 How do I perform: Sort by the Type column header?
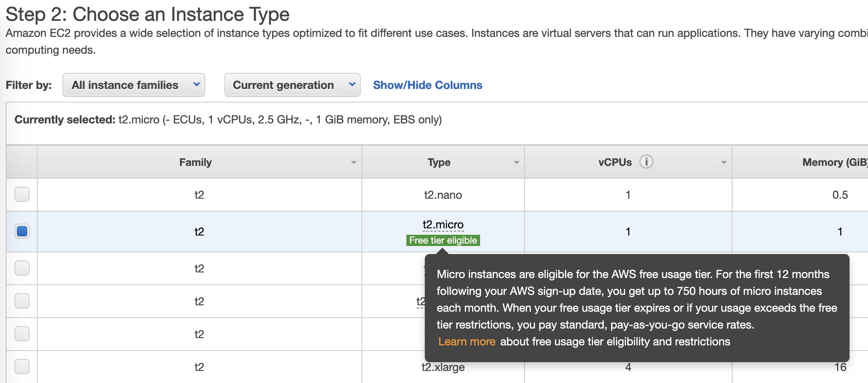439,162
